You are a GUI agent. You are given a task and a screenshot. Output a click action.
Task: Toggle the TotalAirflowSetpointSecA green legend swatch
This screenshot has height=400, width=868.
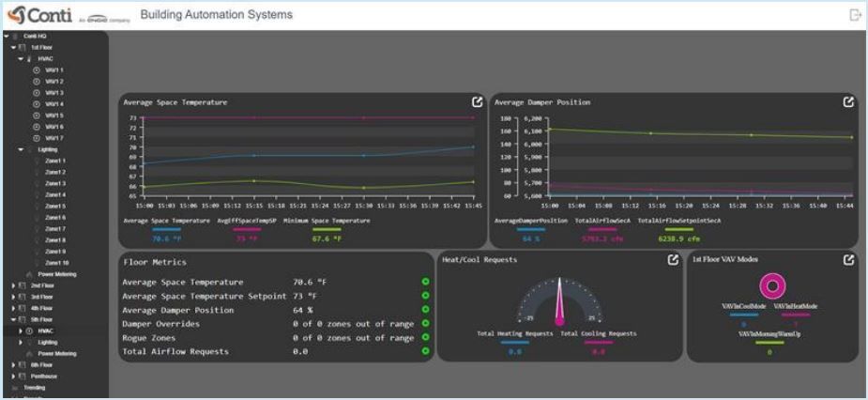[678, 229]
